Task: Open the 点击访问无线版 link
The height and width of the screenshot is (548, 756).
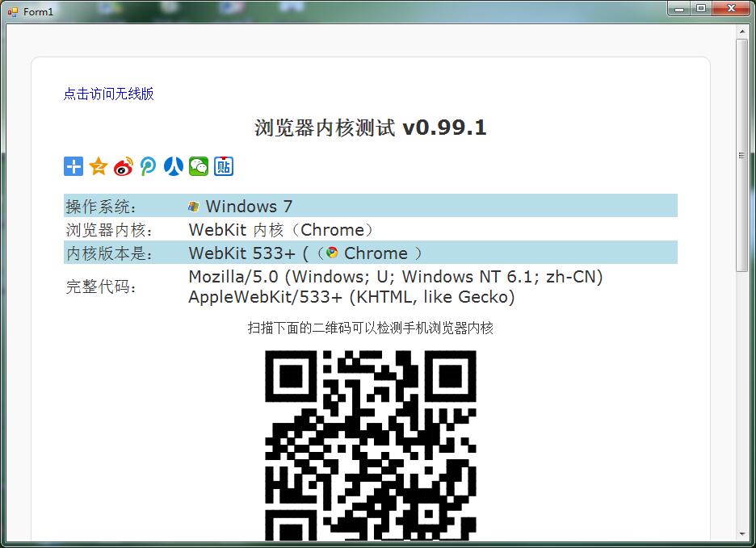Action: [108, 94]
